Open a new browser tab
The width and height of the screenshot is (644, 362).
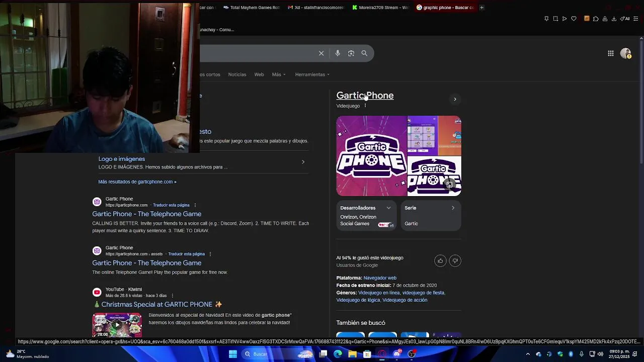tap(481, 8)
